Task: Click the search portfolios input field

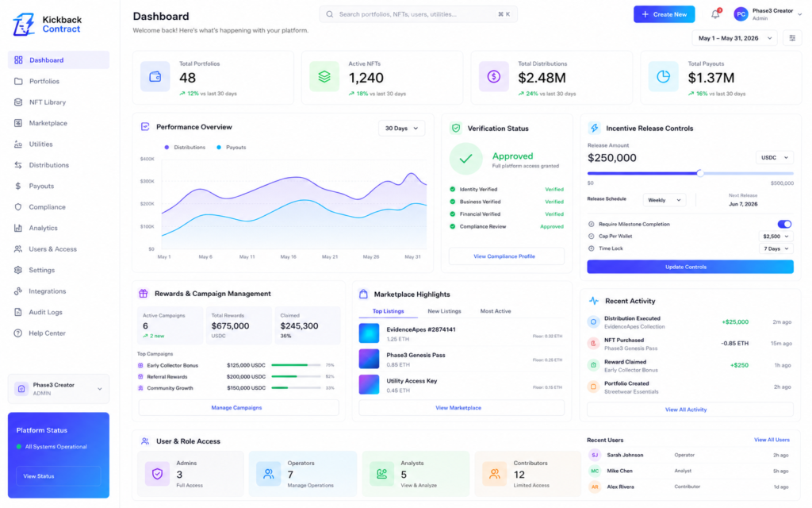Action: 419,14
